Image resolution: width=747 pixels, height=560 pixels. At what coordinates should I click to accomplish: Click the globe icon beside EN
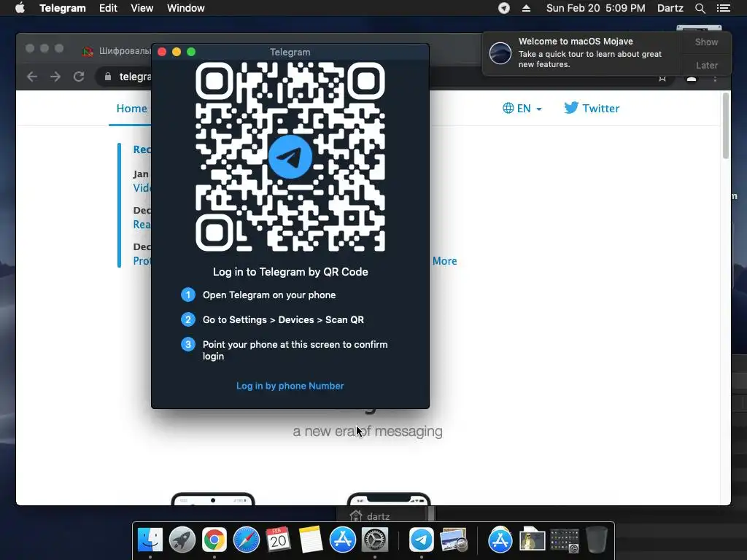[508, 108]
